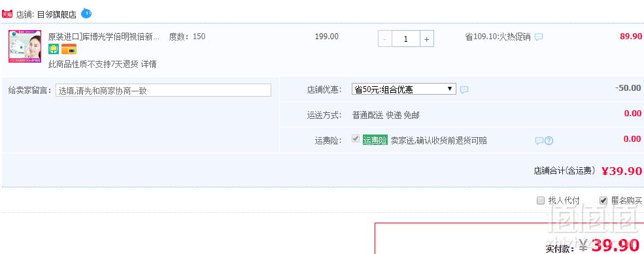Click the question mark help icon for 运费险

[x=549, y=141]
